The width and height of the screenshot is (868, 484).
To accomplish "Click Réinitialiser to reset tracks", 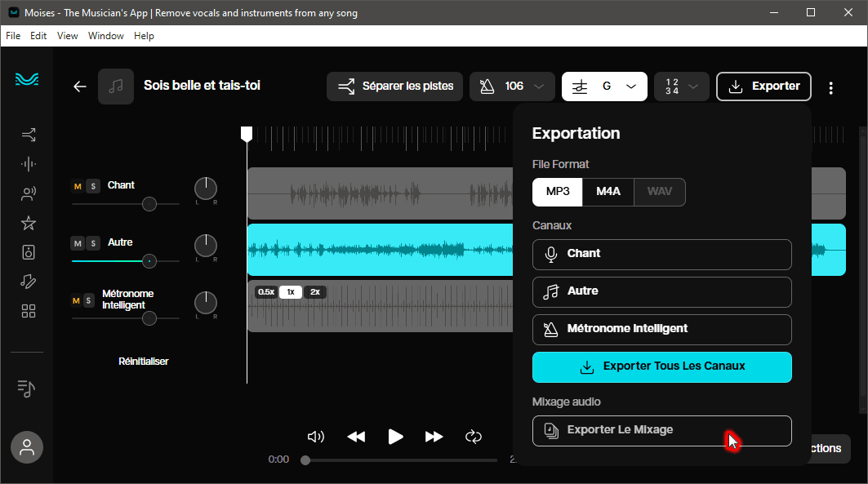I will (x=144, y=362).
